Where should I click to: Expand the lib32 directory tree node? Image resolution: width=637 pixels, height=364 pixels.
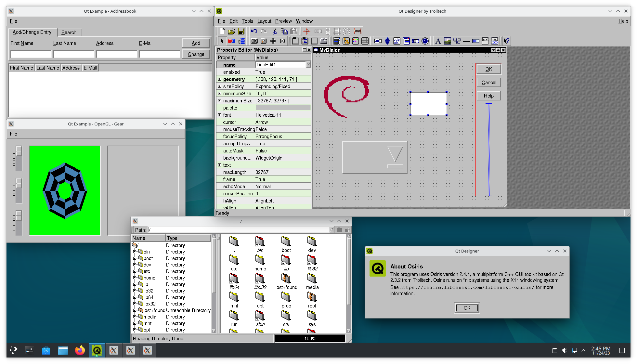(135, 291)
